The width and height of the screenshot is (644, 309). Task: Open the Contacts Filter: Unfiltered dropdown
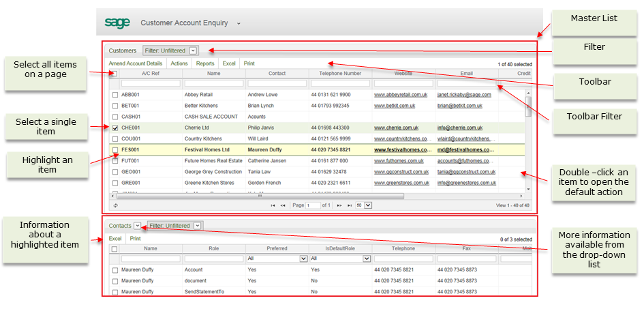198,226
